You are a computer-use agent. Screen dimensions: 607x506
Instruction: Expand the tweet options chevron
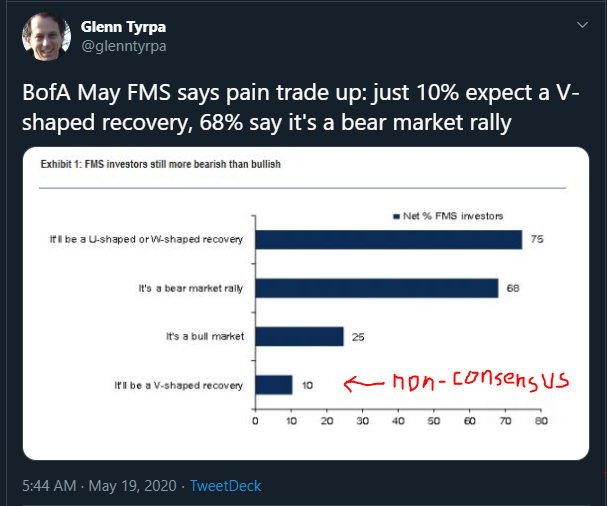pyautogui.click(x=582, y=25)
